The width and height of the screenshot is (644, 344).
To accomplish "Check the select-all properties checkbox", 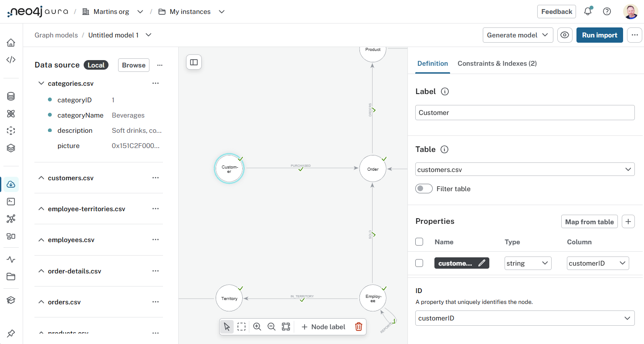I will (x=419, y=242).
